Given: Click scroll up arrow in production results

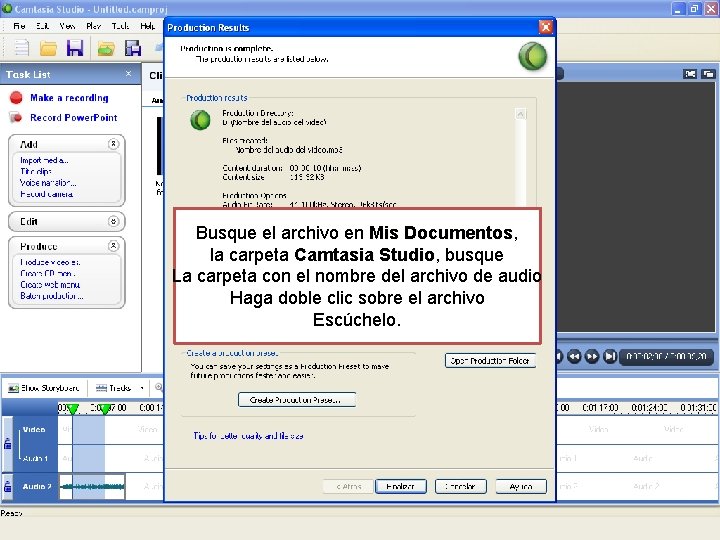Looking at the screenshot, I should (521, 114).
